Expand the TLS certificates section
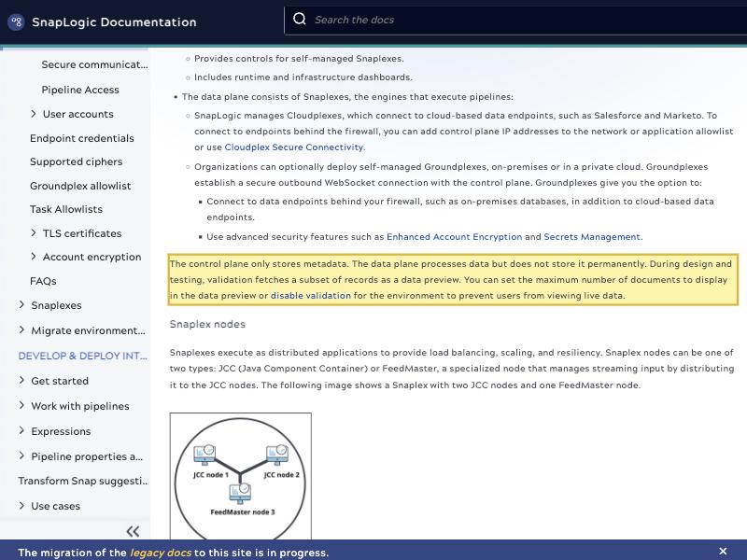 [34, 232]
